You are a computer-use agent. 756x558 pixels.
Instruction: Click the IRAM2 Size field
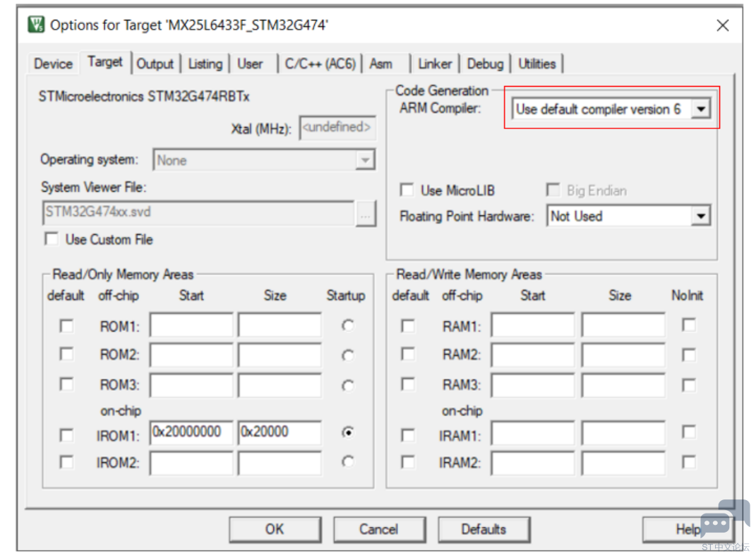pyautogui.click(x=623, y=463)
